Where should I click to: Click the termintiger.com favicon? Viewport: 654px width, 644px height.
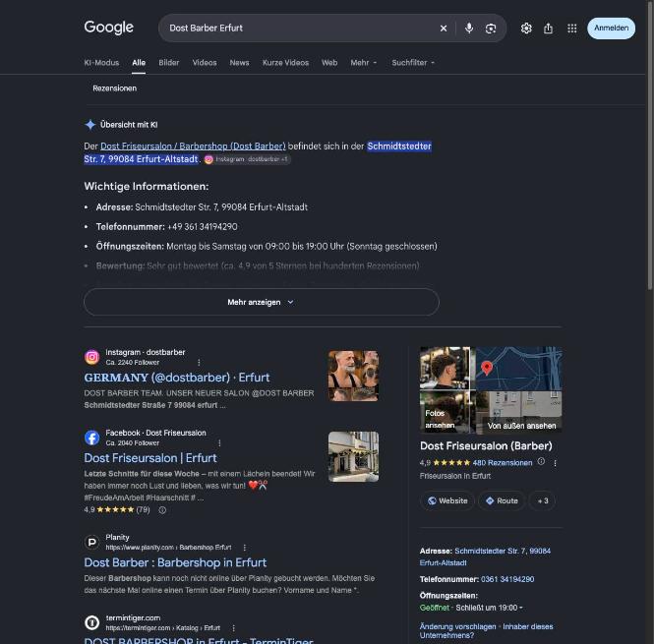coord(91,622)
